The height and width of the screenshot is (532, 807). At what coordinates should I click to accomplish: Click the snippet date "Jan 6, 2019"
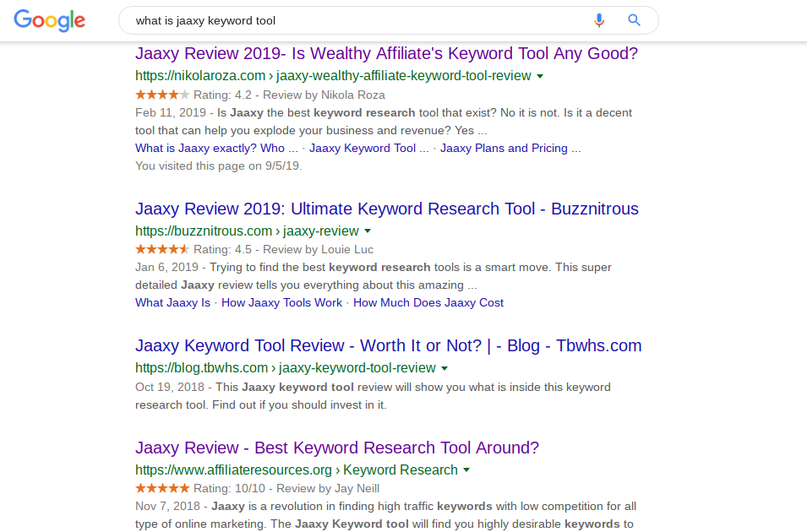(166, 267)
